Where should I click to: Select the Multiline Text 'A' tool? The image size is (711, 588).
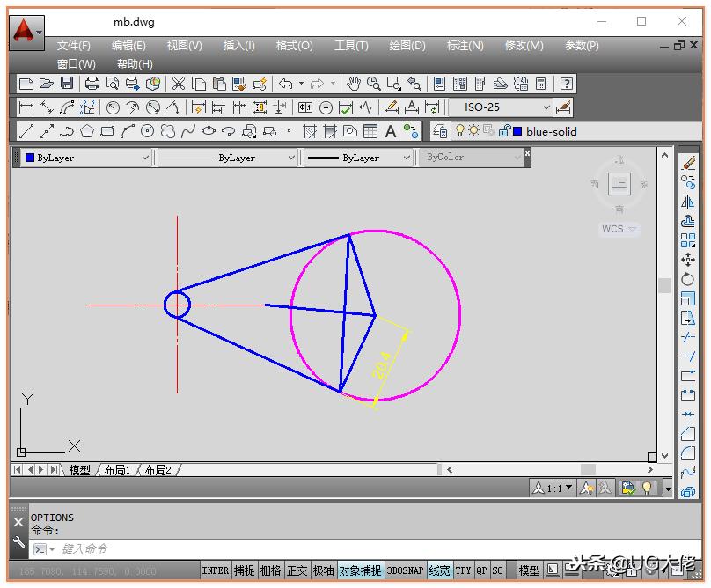pyautogui.click(x=391, y=131)
